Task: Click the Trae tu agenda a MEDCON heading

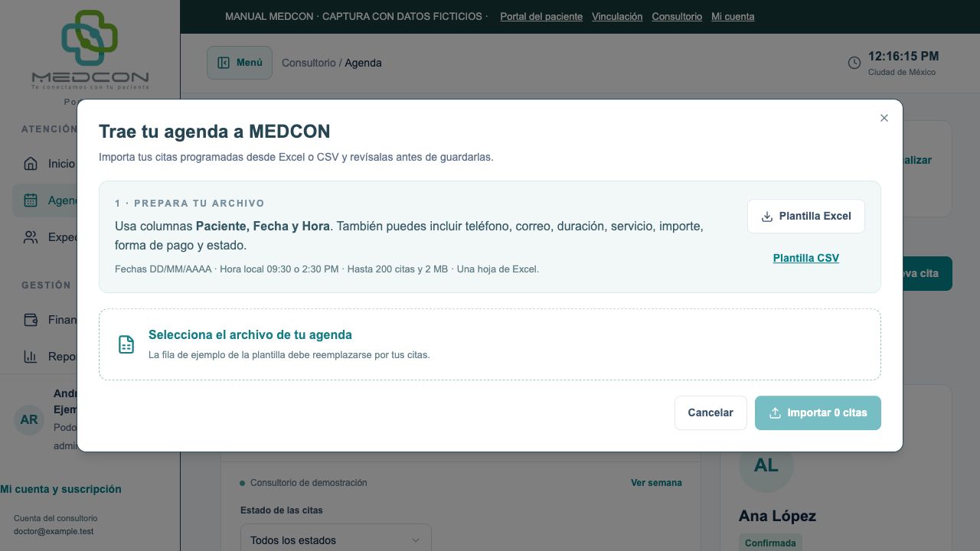Action: tap(214, 132)
